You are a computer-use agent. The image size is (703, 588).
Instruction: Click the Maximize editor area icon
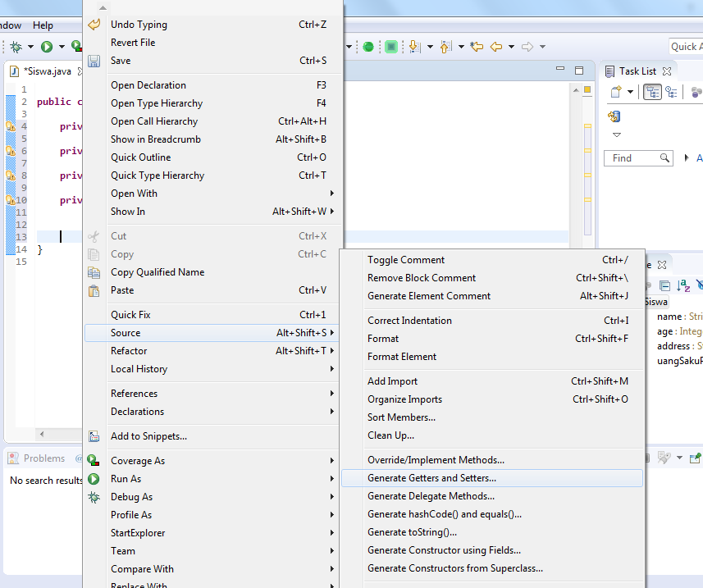coord(579,71)
